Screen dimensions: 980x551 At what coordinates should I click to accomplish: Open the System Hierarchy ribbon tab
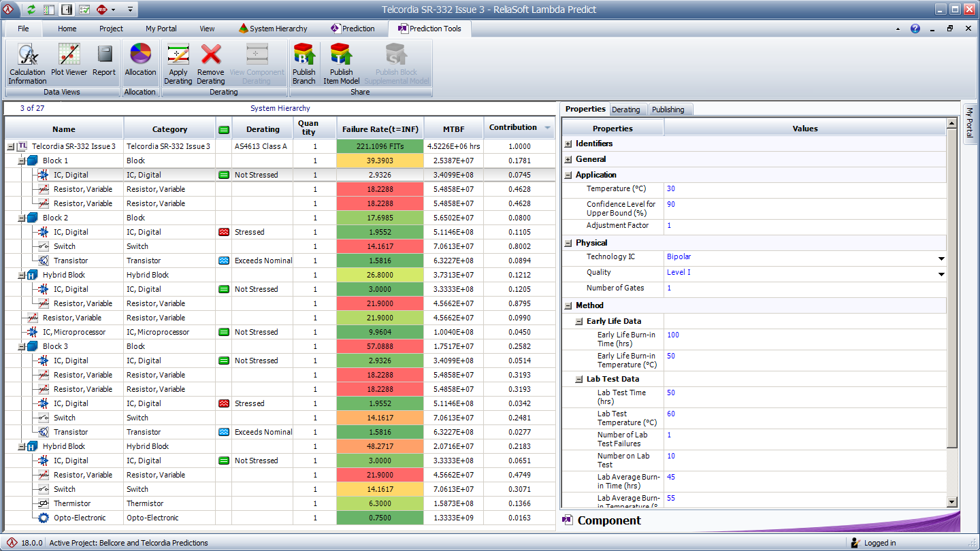[x=273, y=29]
